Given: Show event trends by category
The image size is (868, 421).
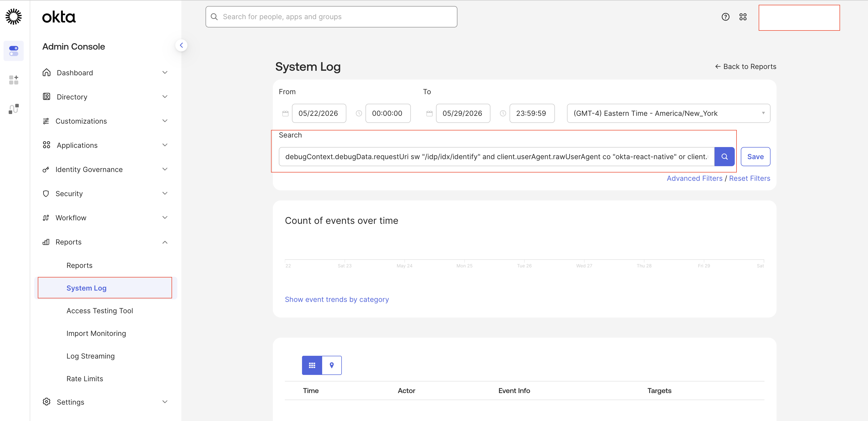Looking at the screenshot, I should [337, 300].
